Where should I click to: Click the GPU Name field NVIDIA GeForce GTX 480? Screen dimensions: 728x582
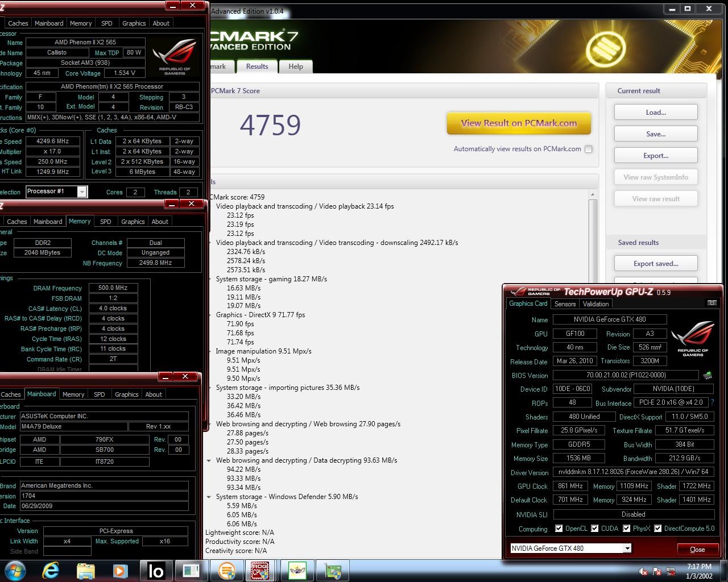610,319
